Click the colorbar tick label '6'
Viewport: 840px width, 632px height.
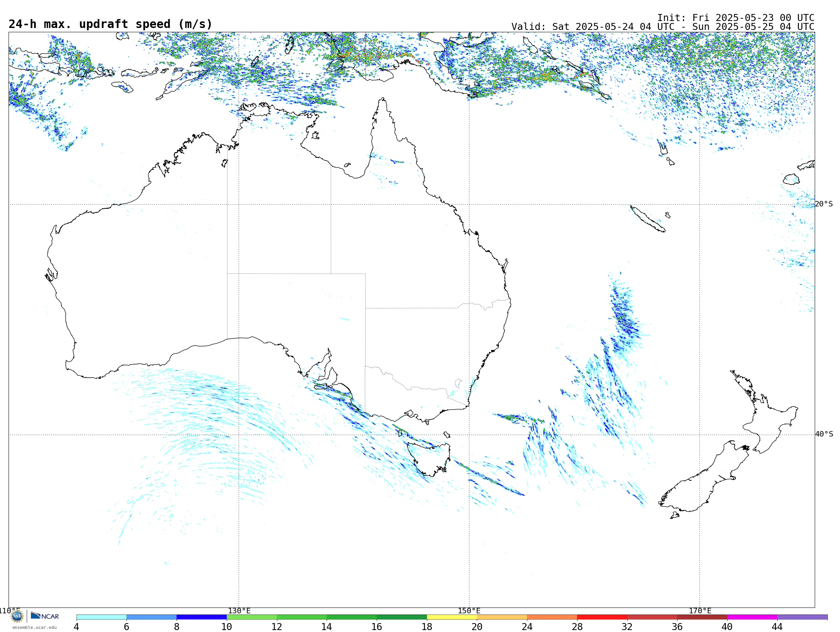coord(126,627)
